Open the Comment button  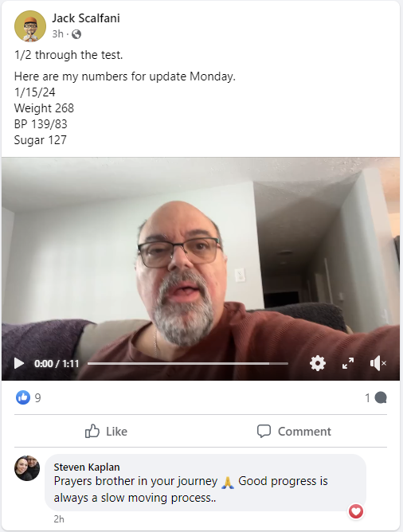(294, 431)
